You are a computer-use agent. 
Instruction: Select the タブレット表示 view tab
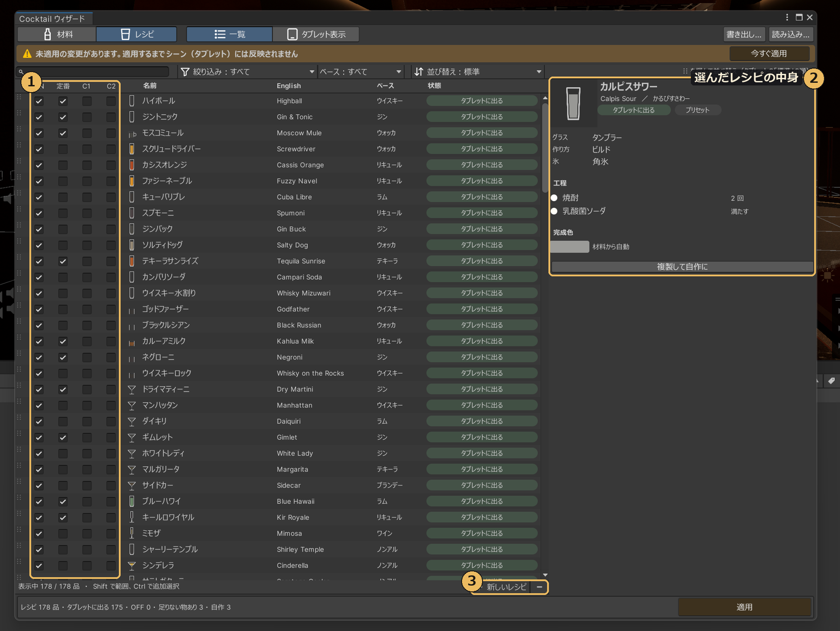(316, 34)
